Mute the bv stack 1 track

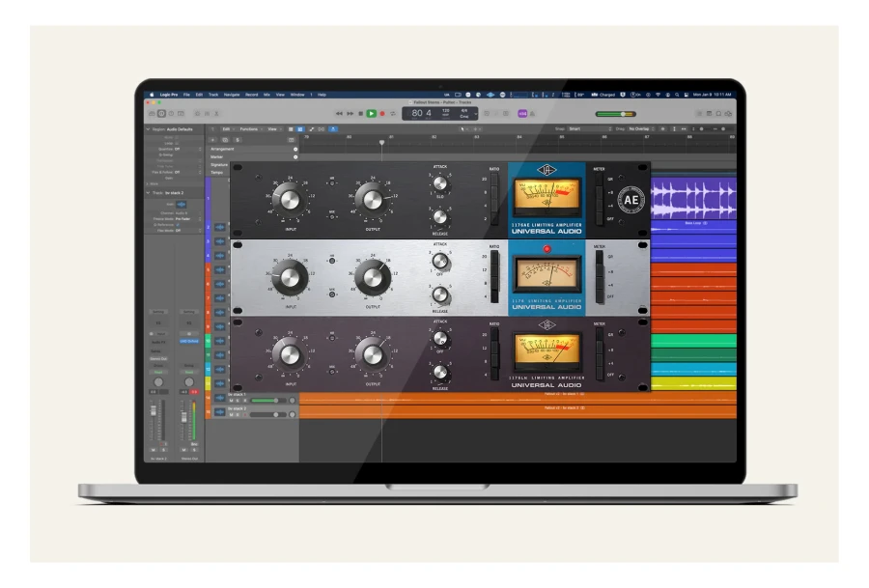[231, 400]
